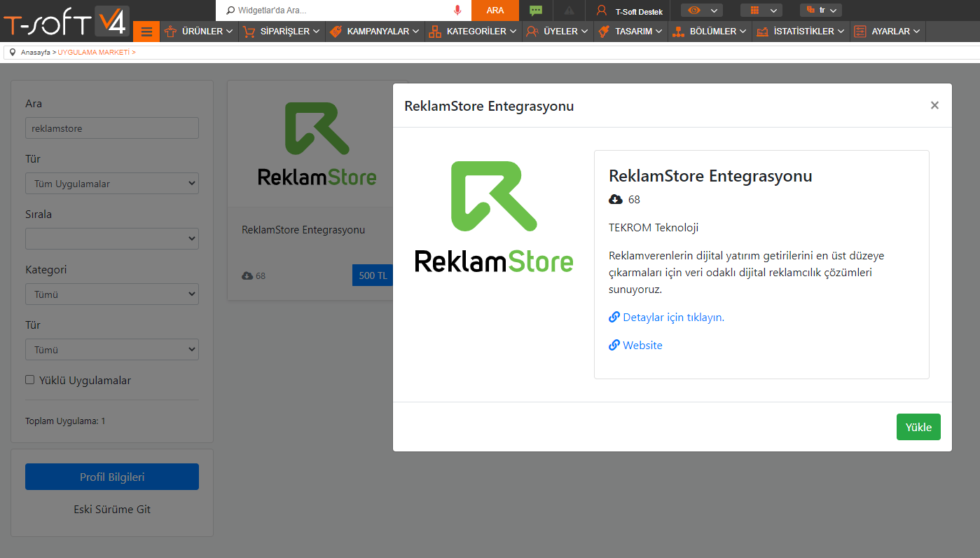Click the T-Soft V4 logo
Image resolution: width=980 pixels, height=558 pixels.
[x=66, y=22]
